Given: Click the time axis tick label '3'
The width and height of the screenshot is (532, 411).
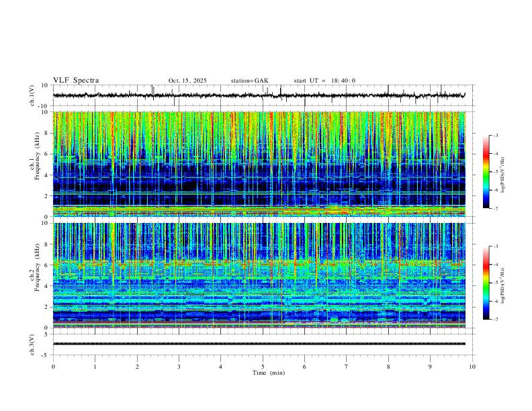Looking at the screenshot, I should tap(179, 367).
